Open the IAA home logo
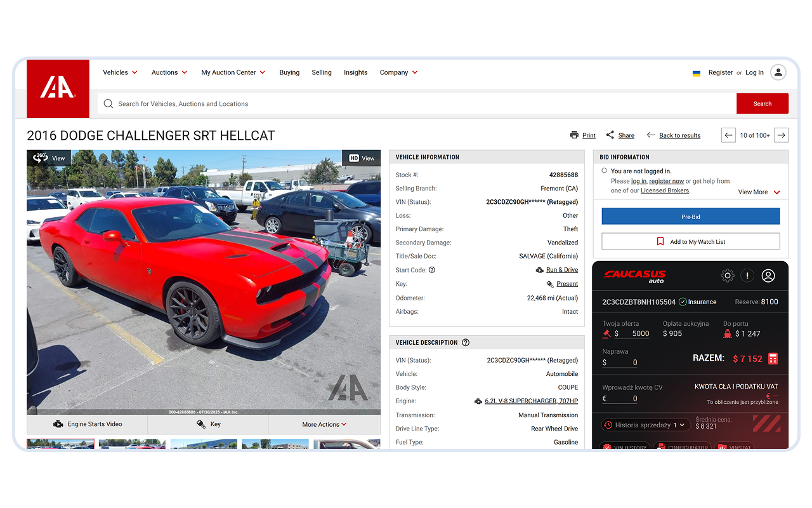This screenshot has height=508, width=812. 58,88
